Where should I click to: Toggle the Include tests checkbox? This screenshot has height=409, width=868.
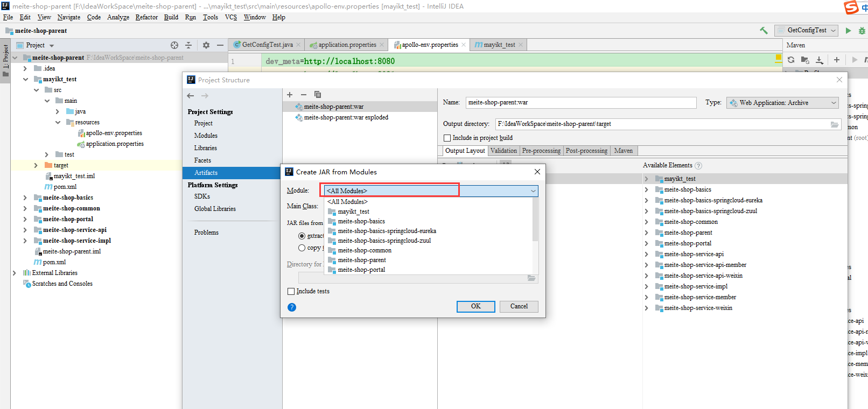click(x=291, y=291)
